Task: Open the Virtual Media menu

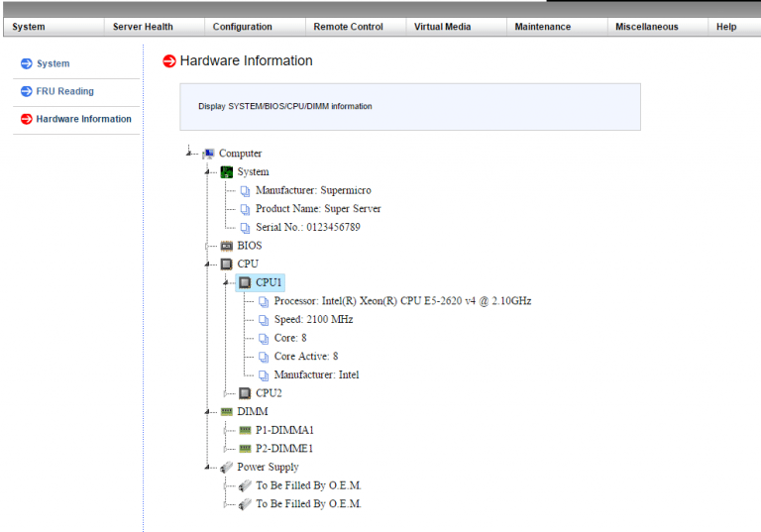Action: [x=442, y=27]
